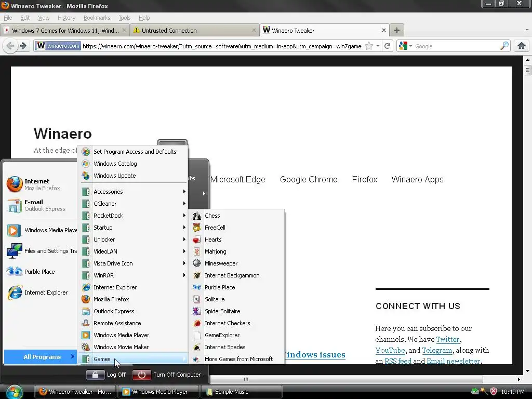532x399 pixels.
Task: Click Turn Off Computer button
Action: click(x=167, y=375)
